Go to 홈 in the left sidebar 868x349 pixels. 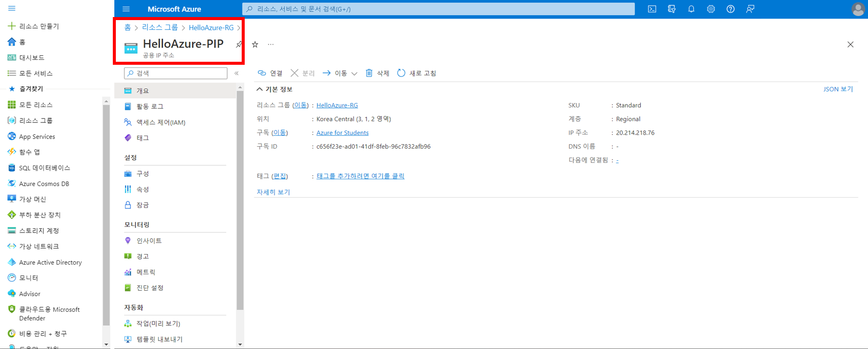[x=17, y=42]
